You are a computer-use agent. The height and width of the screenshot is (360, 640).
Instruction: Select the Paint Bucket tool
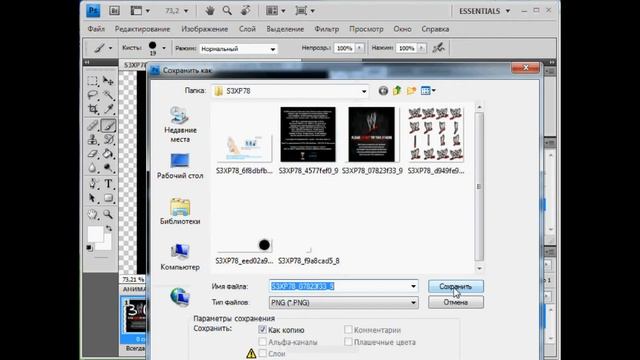click(x=108, y=154)
